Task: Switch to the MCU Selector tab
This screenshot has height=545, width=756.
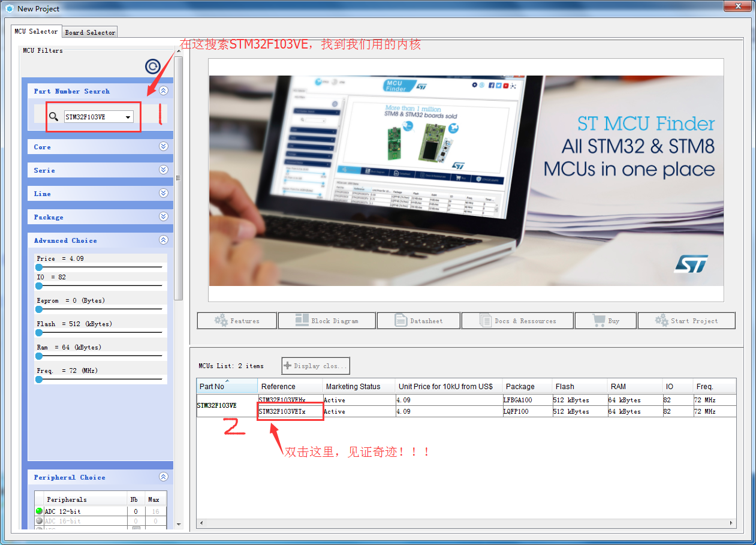Action: point(36,31)
